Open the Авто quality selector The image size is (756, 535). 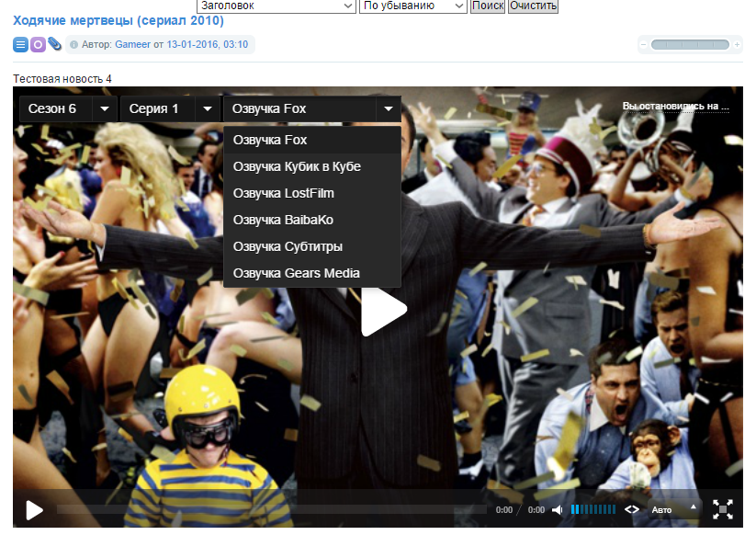tap(673, 510)
